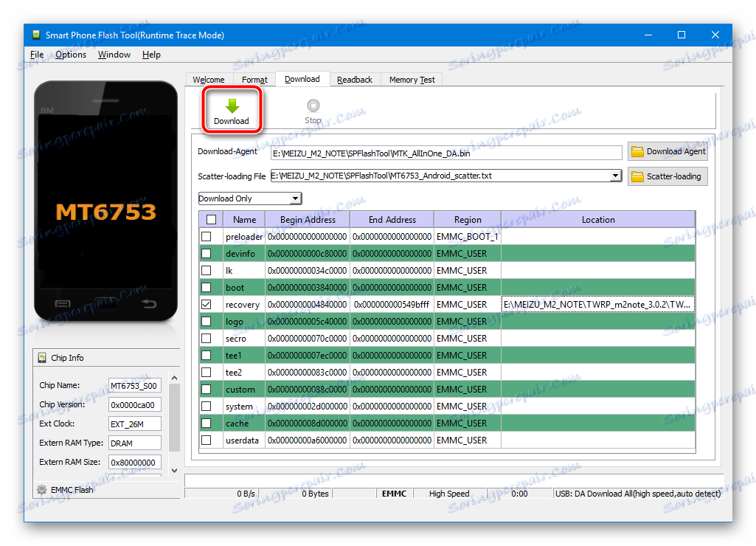The image size is (756, 546).
Task: Open the Download Only mode dropdown
Action: tap(250, 198)
